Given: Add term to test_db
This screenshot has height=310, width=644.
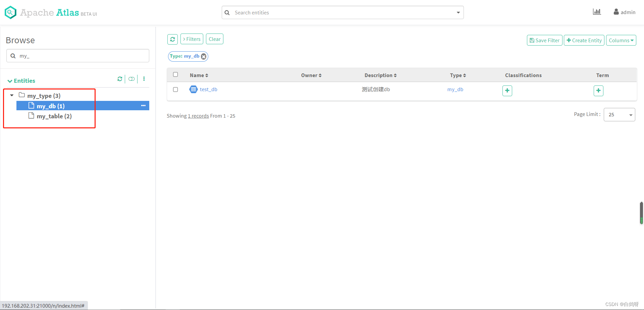Looking at the screenshot, I should coord(598,90).
